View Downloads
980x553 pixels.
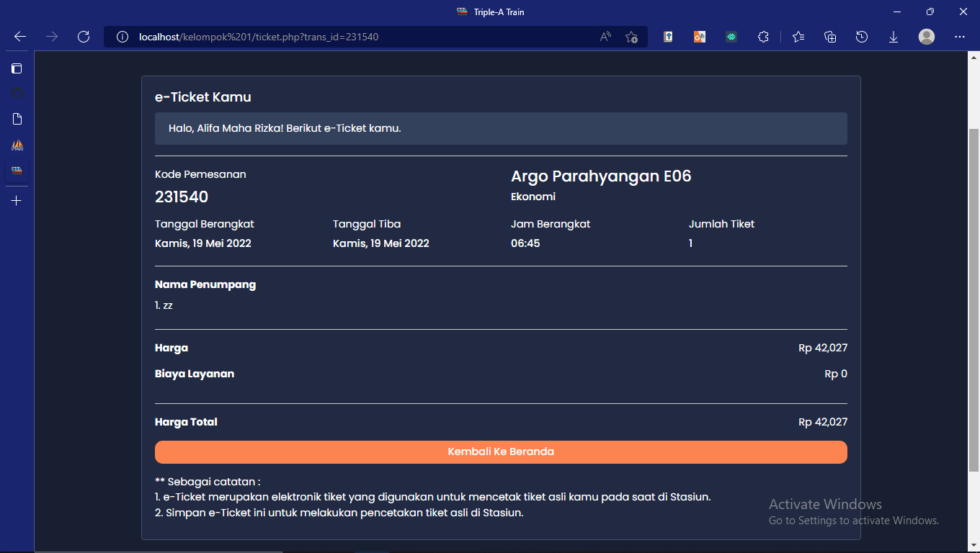coord(894,36)
